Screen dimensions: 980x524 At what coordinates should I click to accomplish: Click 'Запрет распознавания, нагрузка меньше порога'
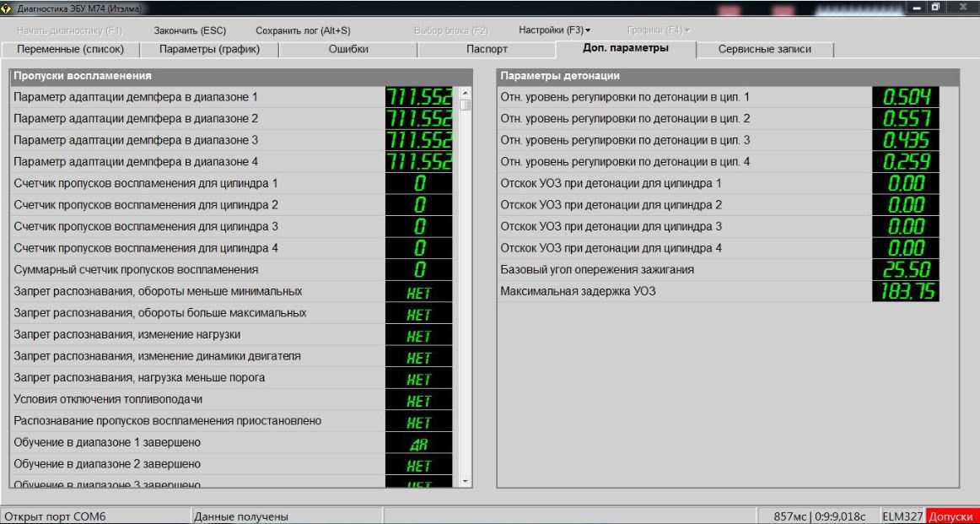point(233,378)
